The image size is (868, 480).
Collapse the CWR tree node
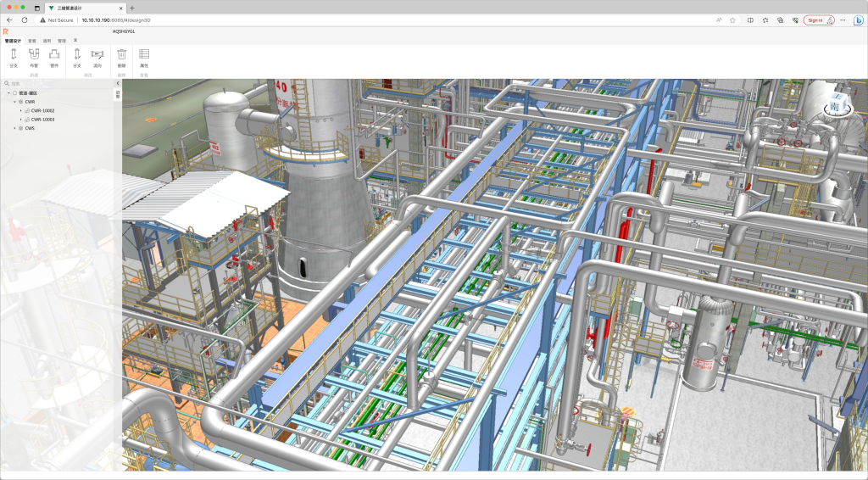[x=14, y=101]
